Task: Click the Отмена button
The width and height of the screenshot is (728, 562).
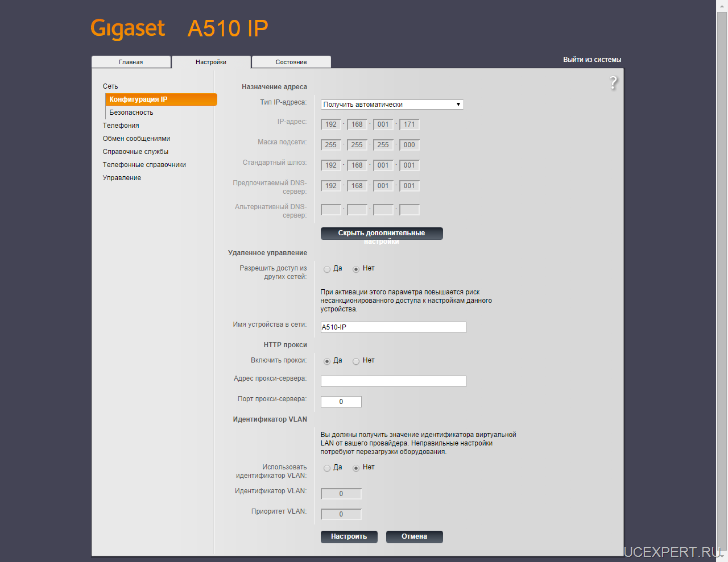Action: point(415,536)
